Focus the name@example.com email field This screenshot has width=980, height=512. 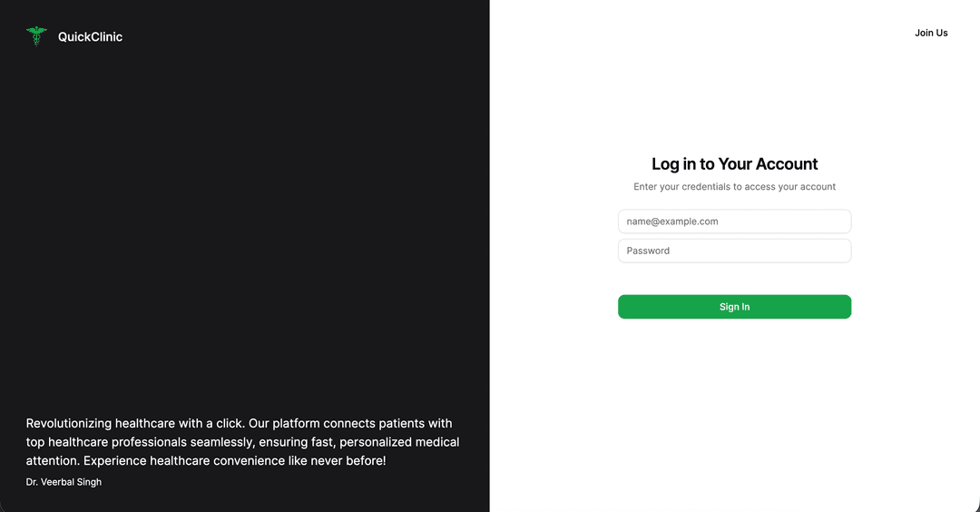click(734, 222)
